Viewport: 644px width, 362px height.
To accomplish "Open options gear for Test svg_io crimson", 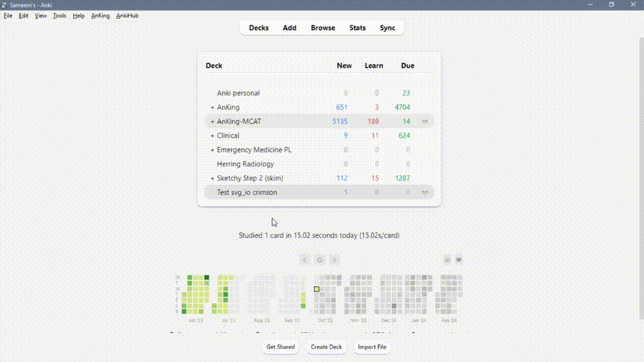I will tap(425, 192).
